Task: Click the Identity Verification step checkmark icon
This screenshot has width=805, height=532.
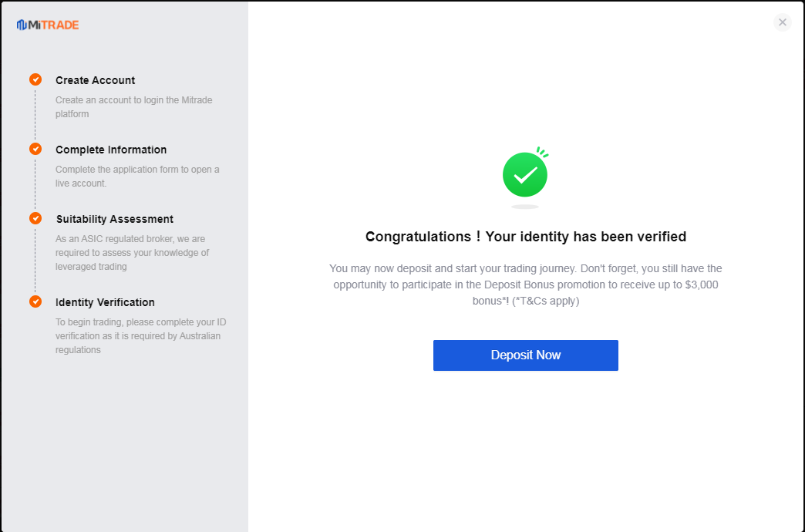Action: tap(35, 301)
